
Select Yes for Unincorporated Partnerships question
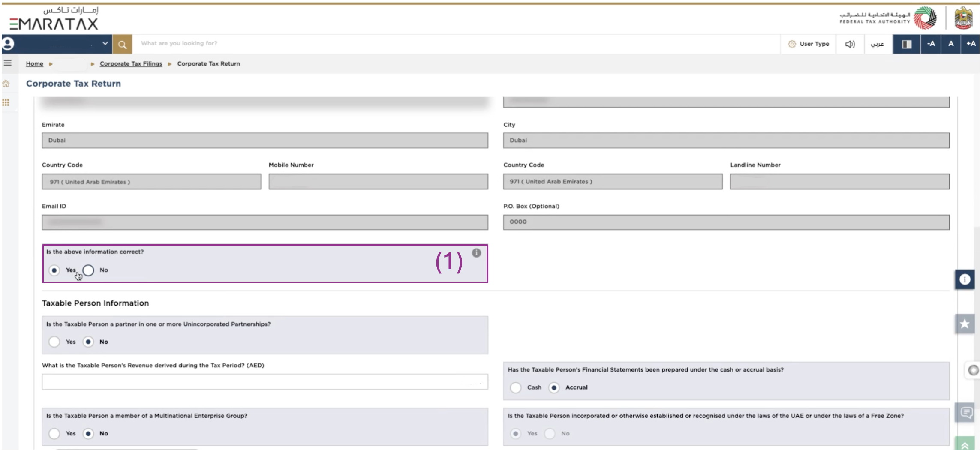(x=54, y=342)
